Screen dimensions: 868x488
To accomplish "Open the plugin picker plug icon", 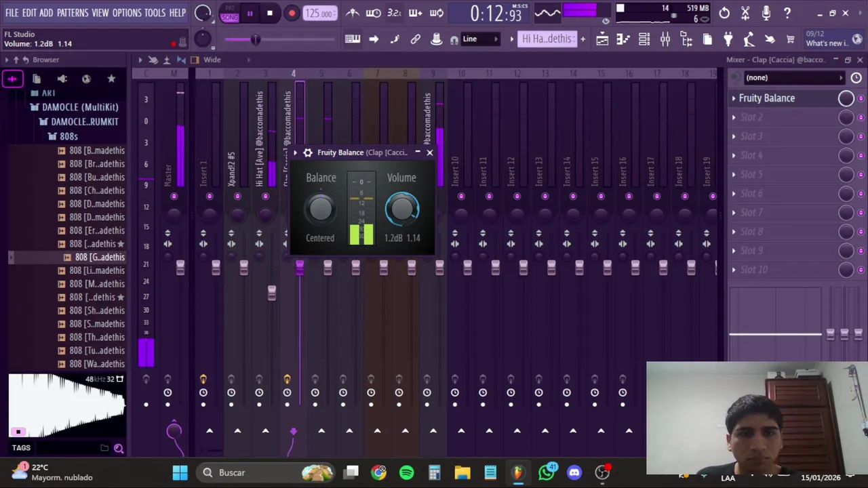I will (728, 39).
